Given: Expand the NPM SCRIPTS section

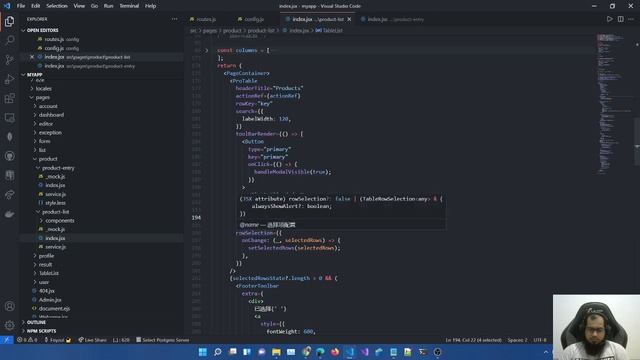Looking at the screenshot, I should pyautogui.click(x=41, y=331).
